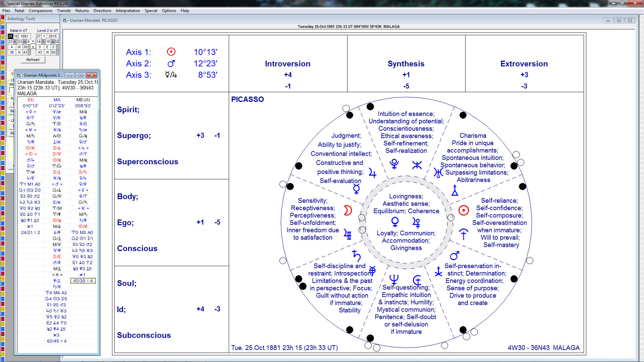Select the Neptune glyph above Self-questioning
The image size is (644, 362).
[x=394, y=280]
